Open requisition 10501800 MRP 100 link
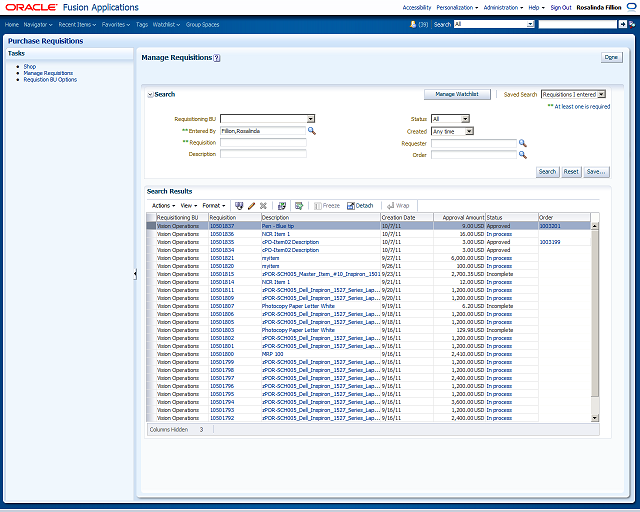The image size is (640, 512). 222,354
